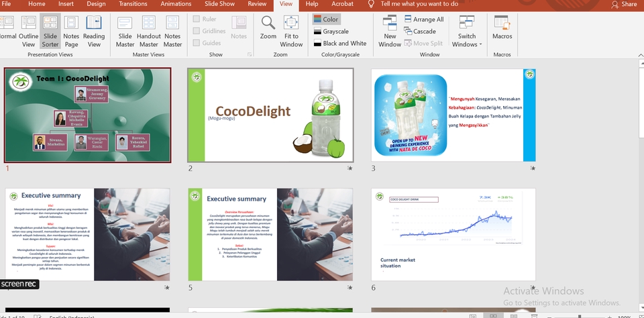644x318 pixels.
Task: Open the Transitions tab
Action: point(133,4)
